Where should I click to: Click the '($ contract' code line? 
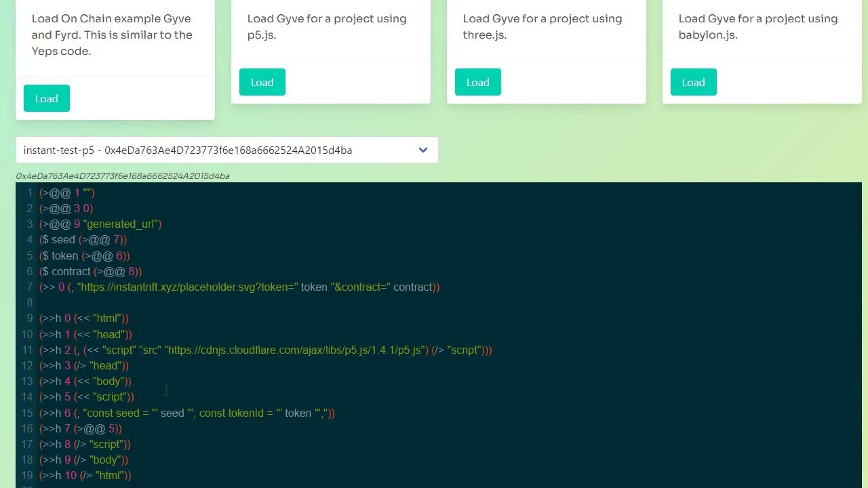pos(91,271)
